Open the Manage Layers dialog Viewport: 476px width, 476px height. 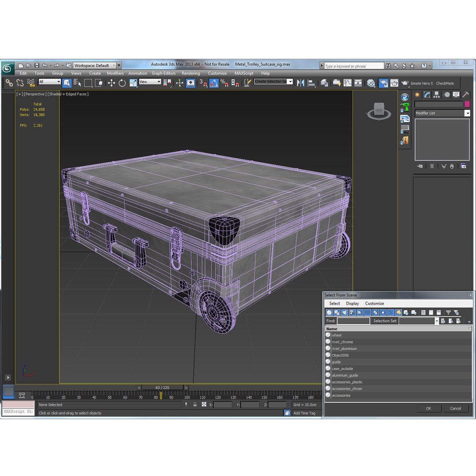pos(324,82)
